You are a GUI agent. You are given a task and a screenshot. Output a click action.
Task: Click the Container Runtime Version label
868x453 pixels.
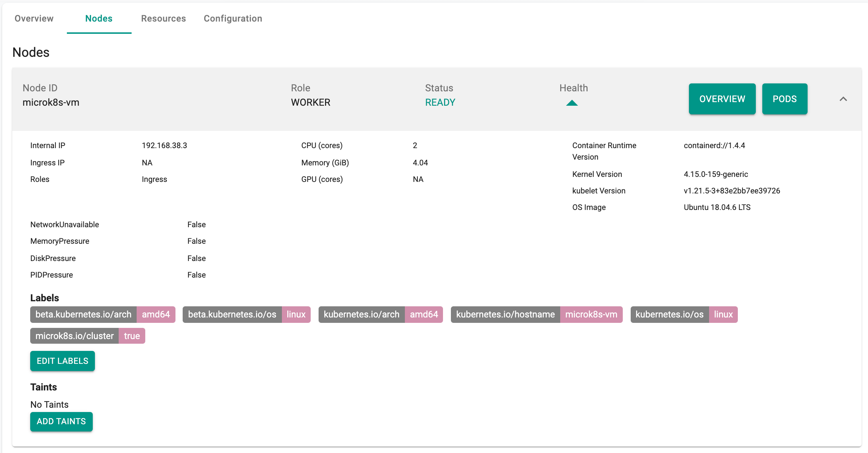point(604,151)
